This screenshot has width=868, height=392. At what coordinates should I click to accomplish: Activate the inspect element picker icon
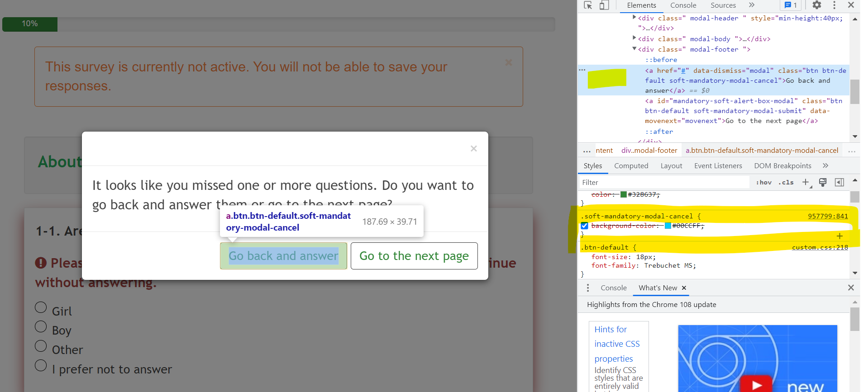(x=588, y=5)
